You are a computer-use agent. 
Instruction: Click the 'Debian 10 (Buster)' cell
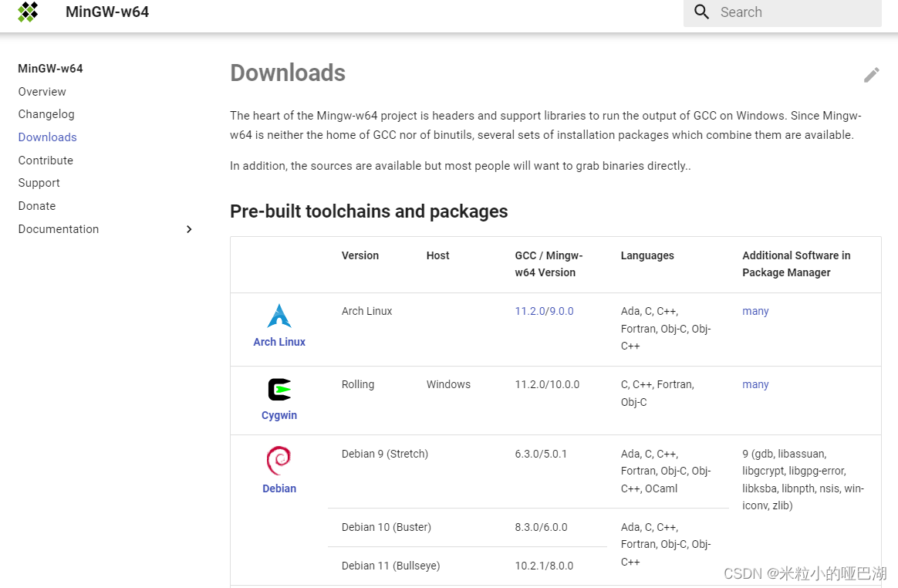click(x=387, y=527)
